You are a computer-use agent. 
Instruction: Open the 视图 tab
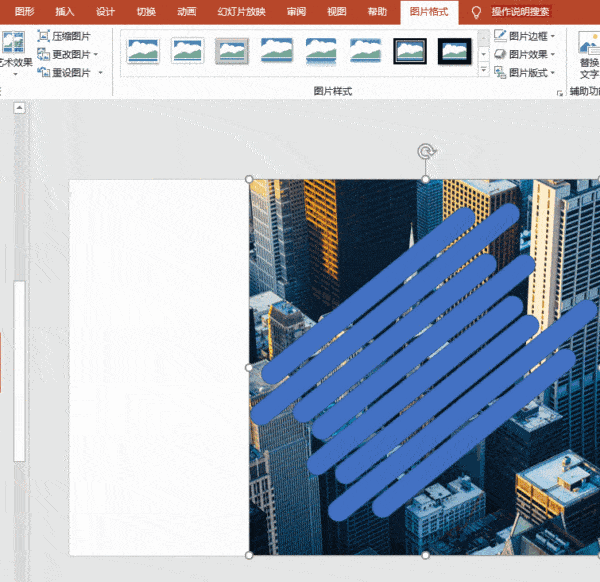point(337,11)
